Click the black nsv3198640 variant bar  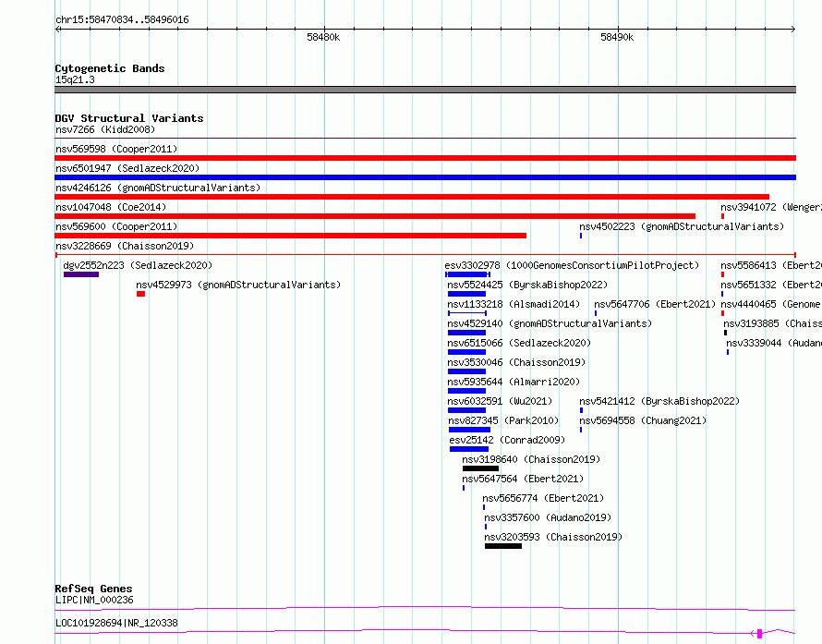(480, 468)
